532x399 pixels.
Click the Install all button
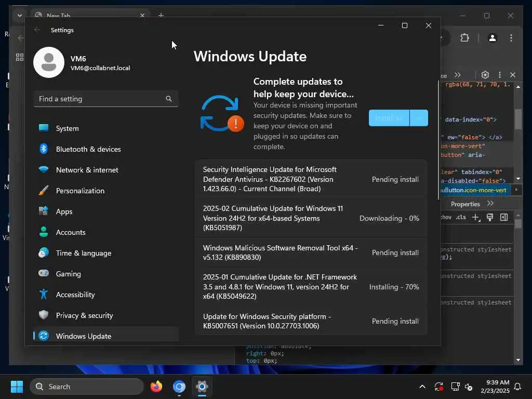click(x=389, y=118)
